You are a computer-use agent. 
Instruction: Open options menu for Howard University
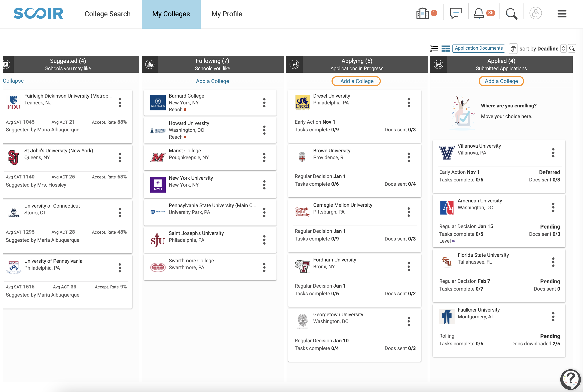264,130
